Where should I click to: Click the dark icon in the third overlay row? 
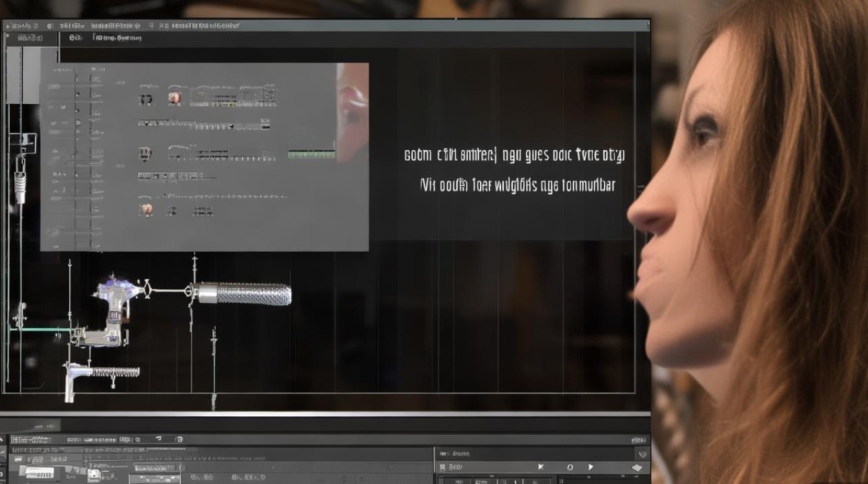pyautogui.click(x=145, y=154)
